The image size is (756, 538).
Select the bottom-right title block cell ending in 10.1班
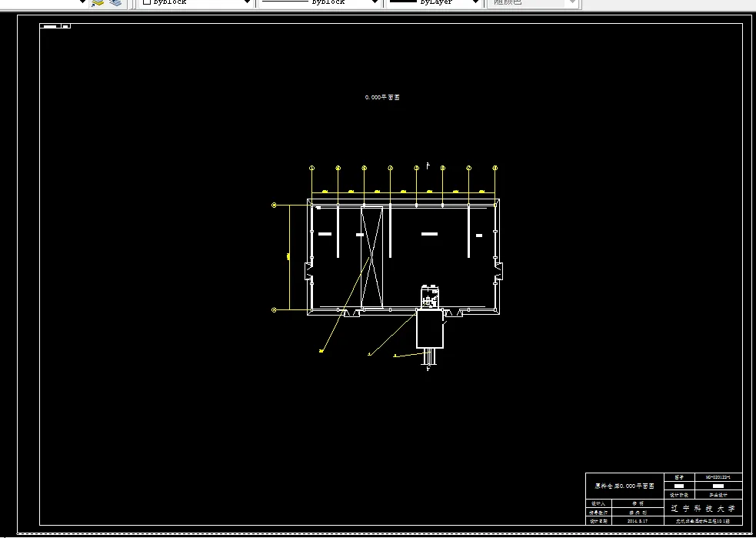pyautogui.click(x=703, y=521)
